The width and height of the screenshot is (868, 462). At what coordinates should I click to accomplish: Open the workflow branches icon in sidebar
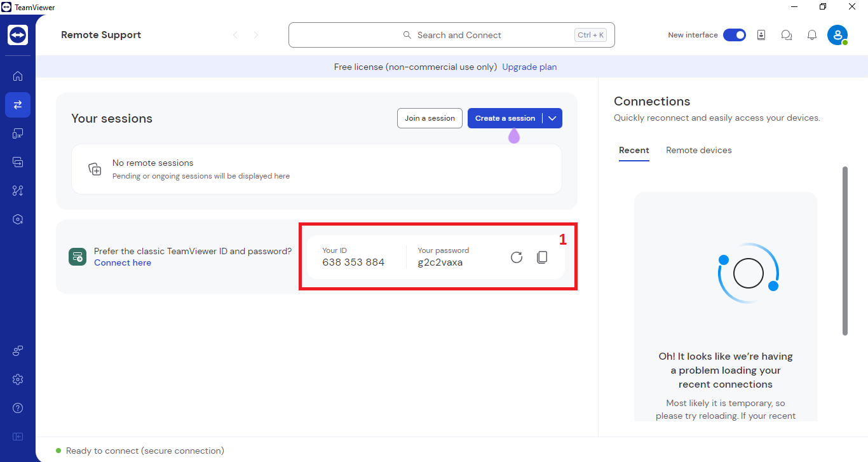coord(18,191)
